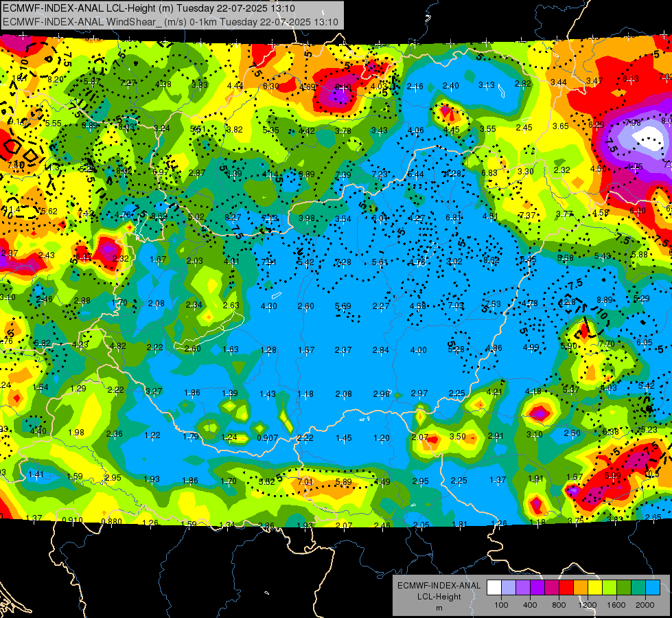Click the teal legend swatch

[x=638, y=587]
